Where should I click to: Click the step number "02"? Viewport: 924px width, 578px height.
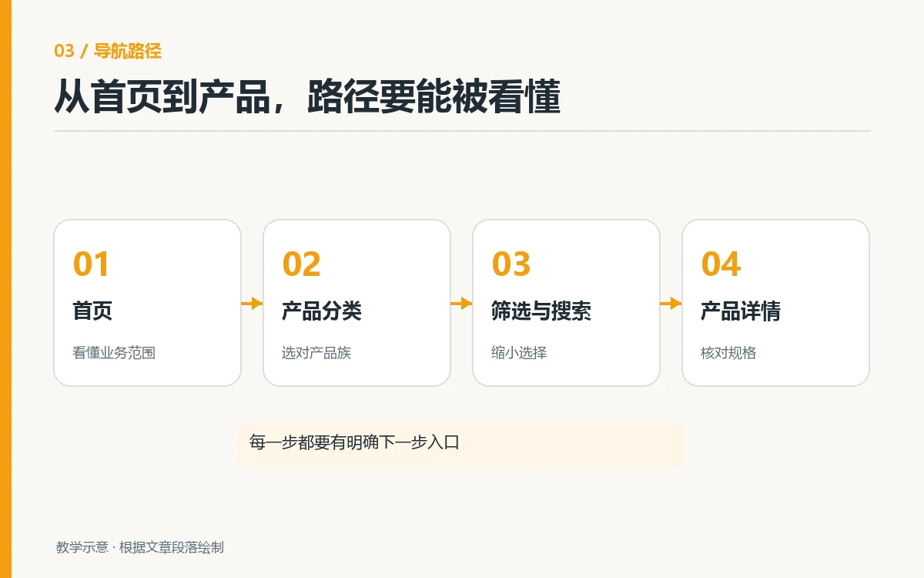302,264
